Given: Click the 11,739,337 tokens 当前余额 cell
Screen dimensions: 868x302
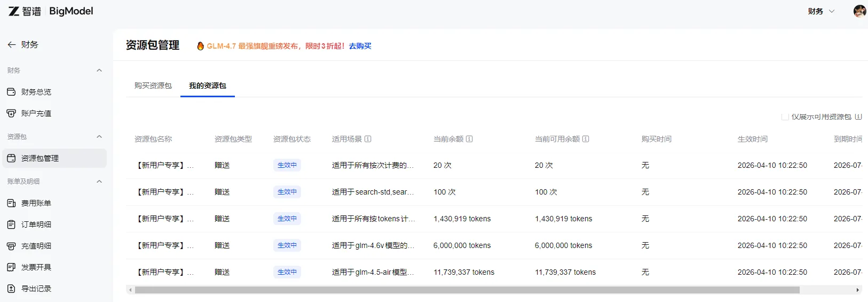Looking at the screenshot, I should point(464,272).
